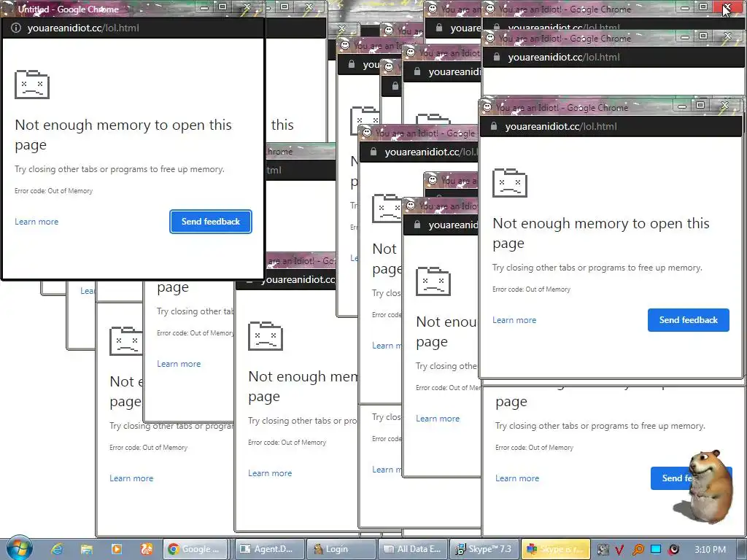
Task: Open Learn more in bottom-right background window
Action: 517,478
